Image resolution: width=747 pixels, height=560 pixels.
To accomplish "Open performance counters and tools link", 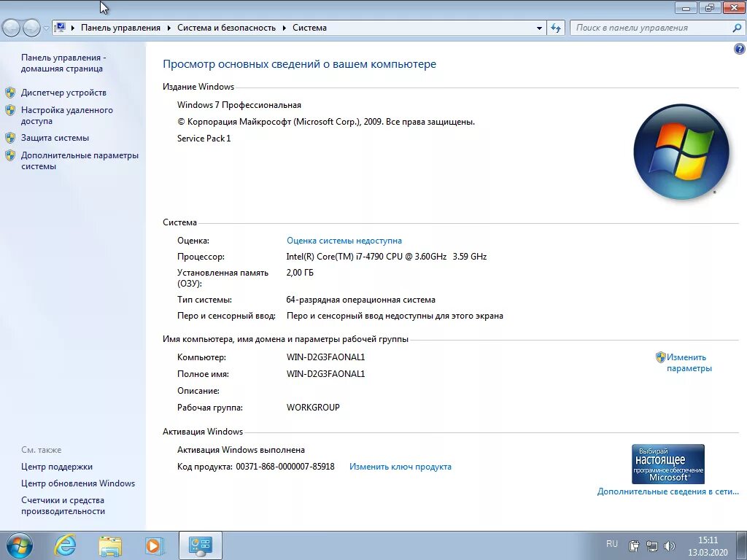I will click(x=63, y=505).
